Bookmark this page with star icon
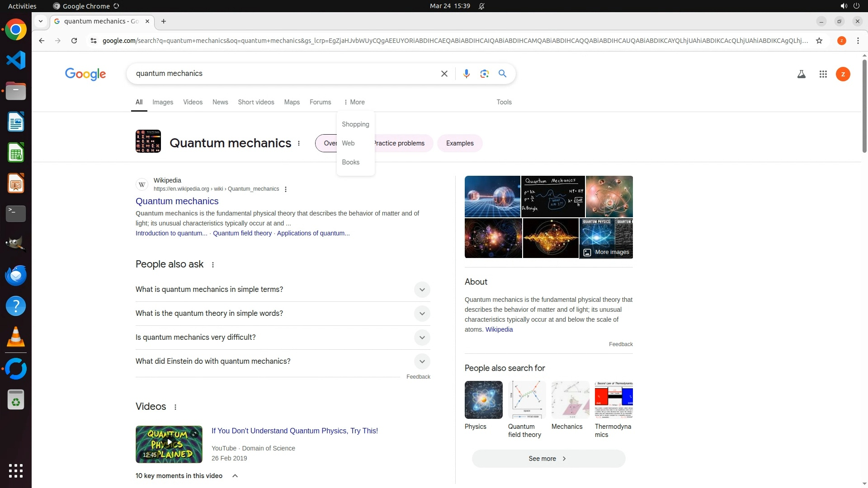Image resolution: width=868 pixels, height=488 pixels. (x=819, y=41)
